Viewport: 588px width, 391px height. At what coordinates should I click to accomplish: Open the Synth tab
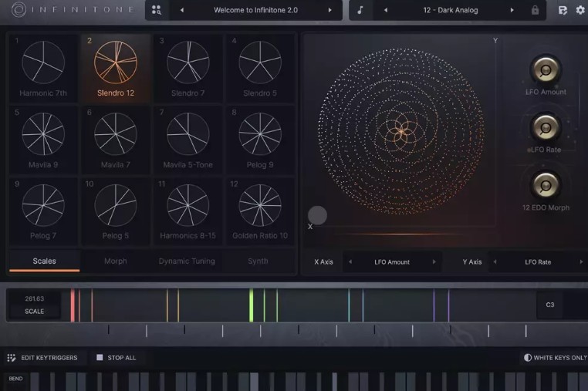pos(258,261)
